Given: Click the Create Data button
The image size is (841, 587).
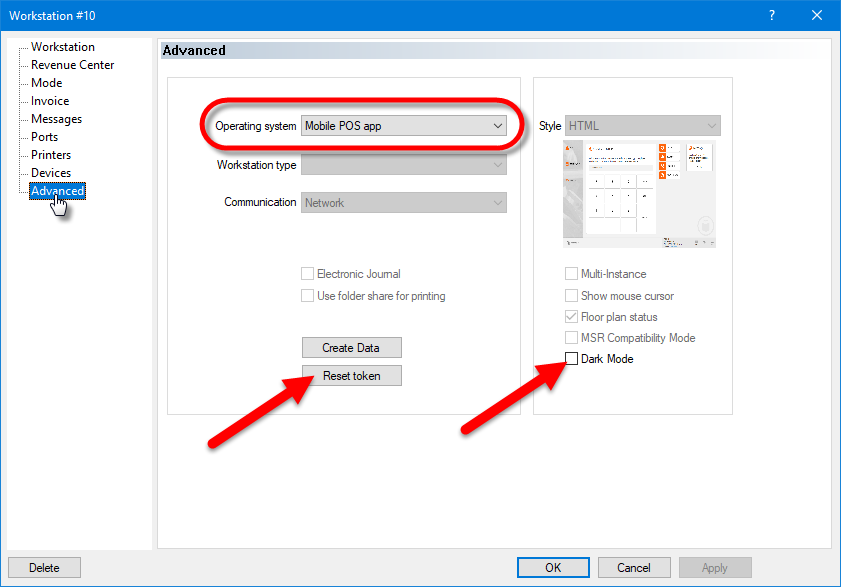Looking at the screenshot, I should coord(352,348).
